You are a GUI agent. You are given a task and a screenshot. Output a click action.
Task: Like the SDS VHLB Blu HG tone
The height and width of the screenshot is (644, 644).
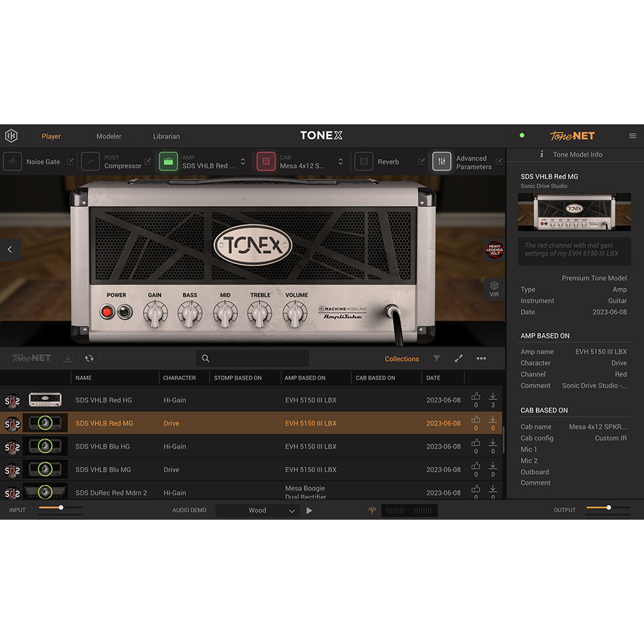(x=476, y=442)
